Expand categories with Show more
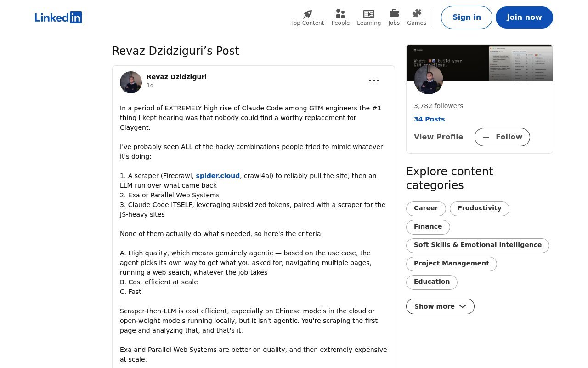588x368 pixels. click(440, 306)
